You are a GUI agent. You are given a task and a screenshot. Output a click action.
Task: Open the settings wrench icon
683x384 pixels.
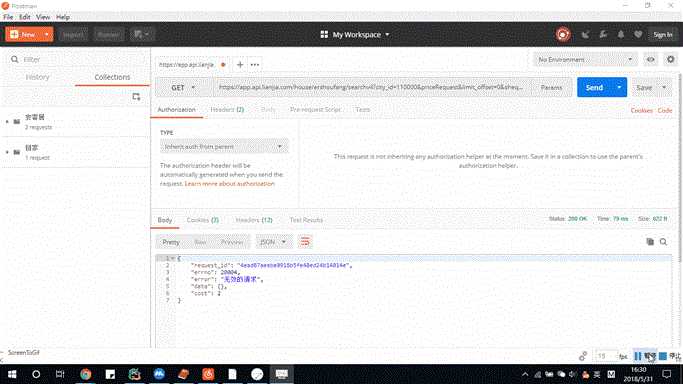pos(603,34)
